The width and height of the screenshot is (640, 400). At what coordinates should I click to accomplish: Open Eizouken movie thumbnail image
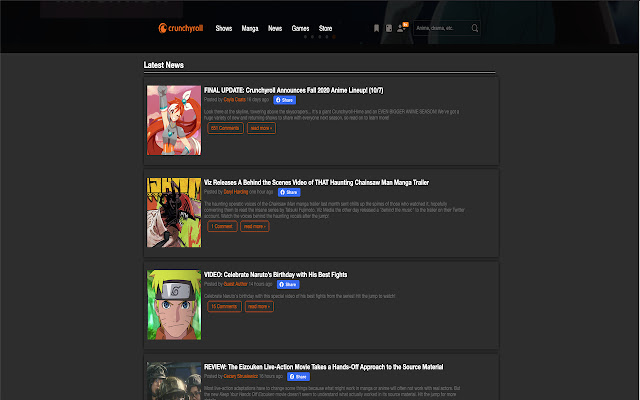(174, 381)
